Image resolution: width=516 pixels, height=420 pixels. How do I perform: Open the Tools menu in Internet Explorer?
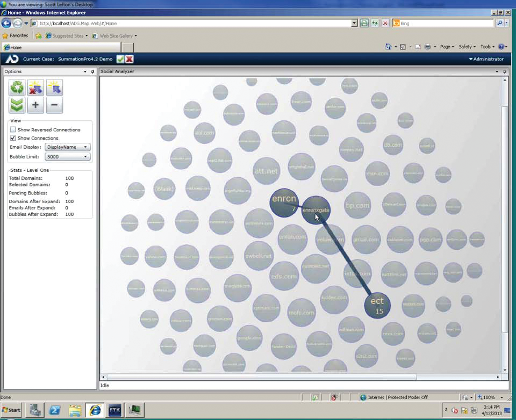point(487,47)
